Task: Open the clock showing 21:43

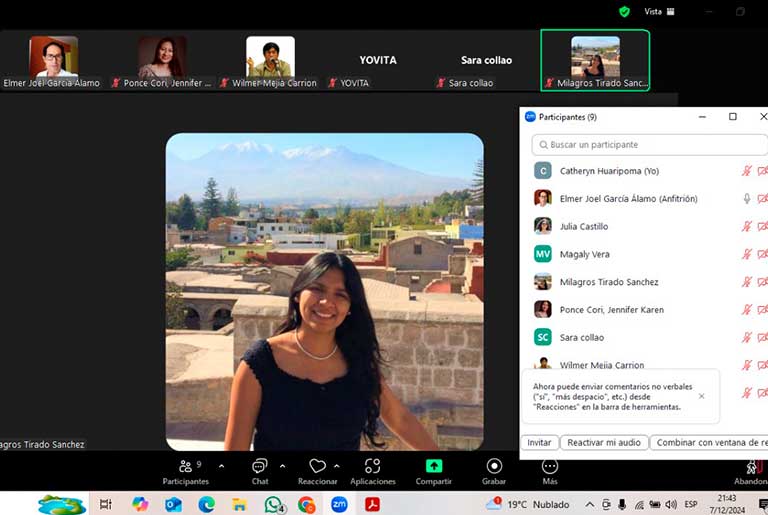Action: (x=727, y=504)
